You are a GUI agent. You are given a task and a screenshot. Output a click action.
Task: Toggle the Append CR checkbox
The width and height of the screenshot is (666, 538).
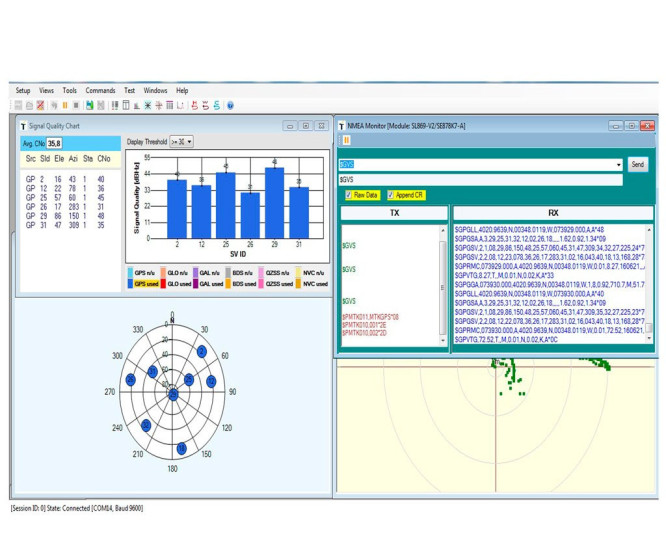click(390, 195)
